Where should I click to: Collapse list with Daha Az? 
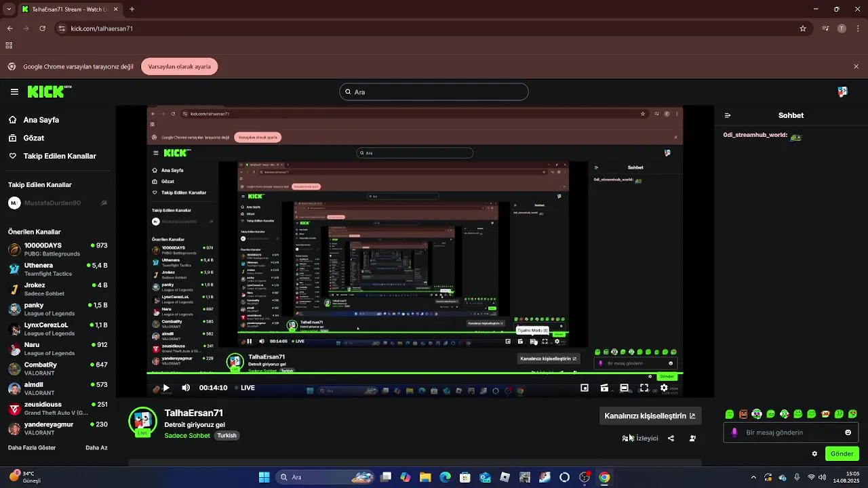(96, 448)
